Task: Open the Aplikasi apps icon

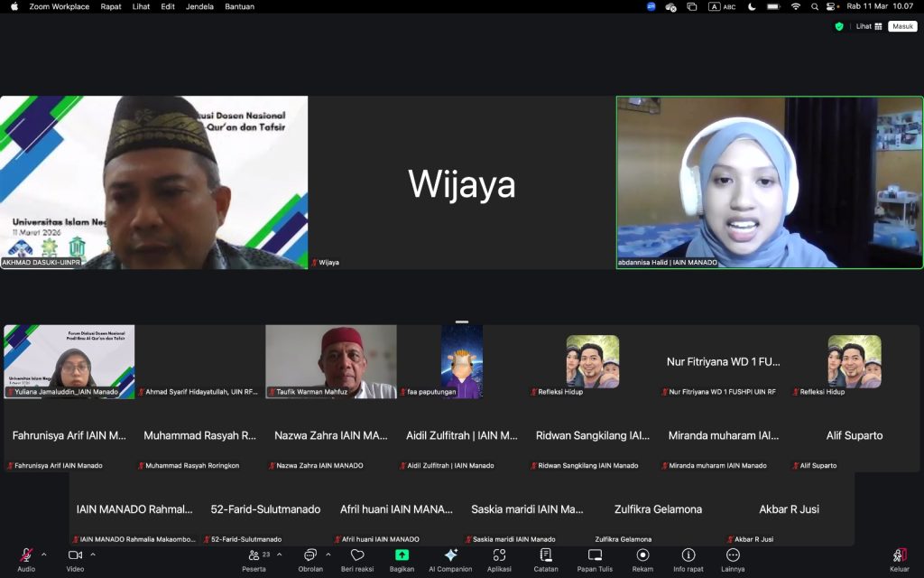Action: pyautogui.click(x=499, y=555)
